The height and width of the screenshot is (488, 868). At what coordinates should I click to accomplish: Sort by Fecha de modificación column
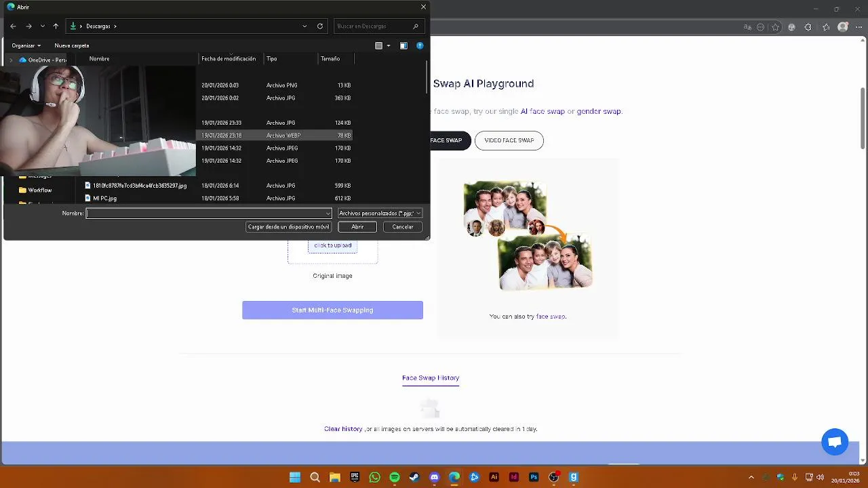(x=229, y=59)
